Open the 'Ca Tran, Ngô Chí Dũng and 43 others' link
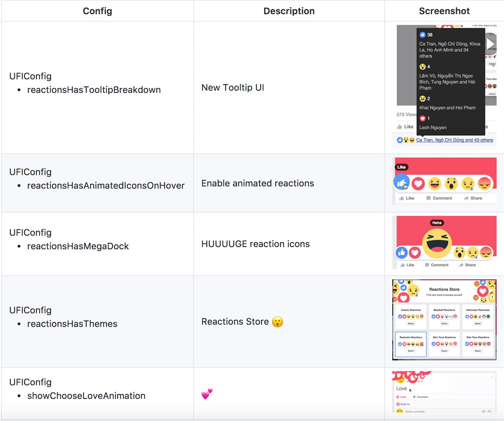Viewport: 504px width, 421px height. (455, 140)
